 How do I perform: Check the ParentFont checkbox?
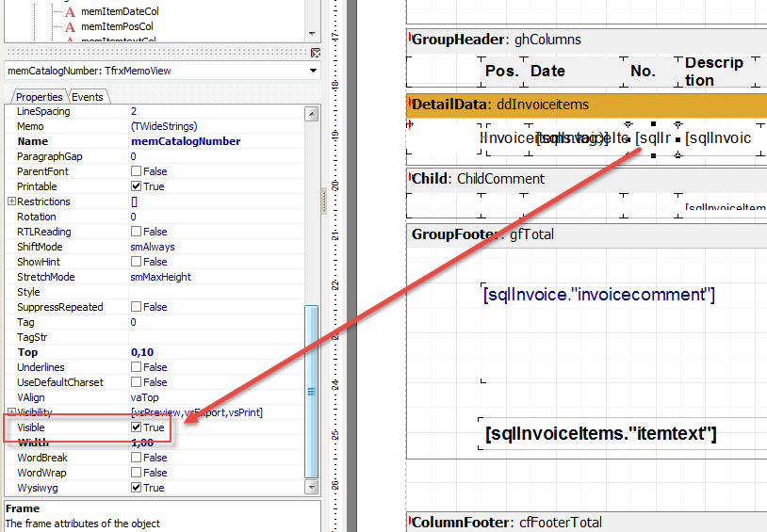click(x=137, y=171)
